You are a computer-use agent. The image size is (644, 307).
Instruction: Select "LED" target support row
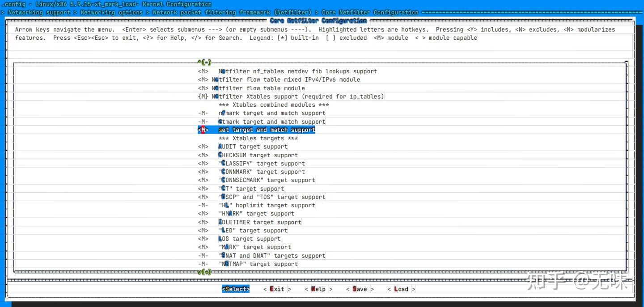(x=253, y=231)
